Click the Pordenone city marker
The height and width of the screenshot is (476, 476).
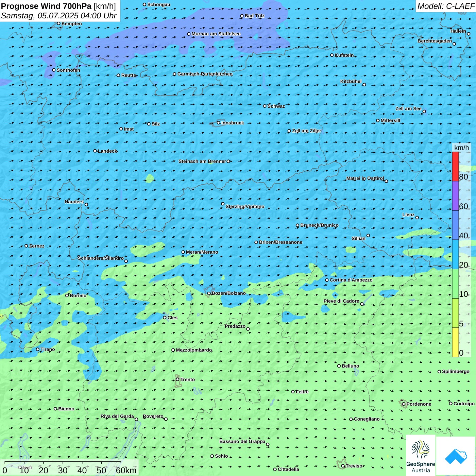[404, 404]
